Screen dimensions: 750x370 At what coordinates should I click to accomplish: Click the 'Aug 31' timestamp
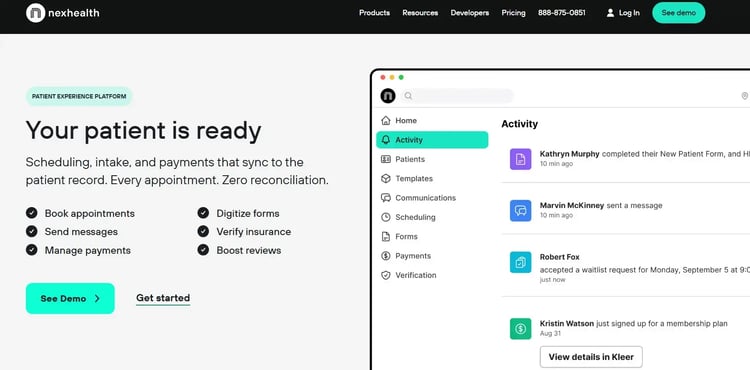coord(550,334)
